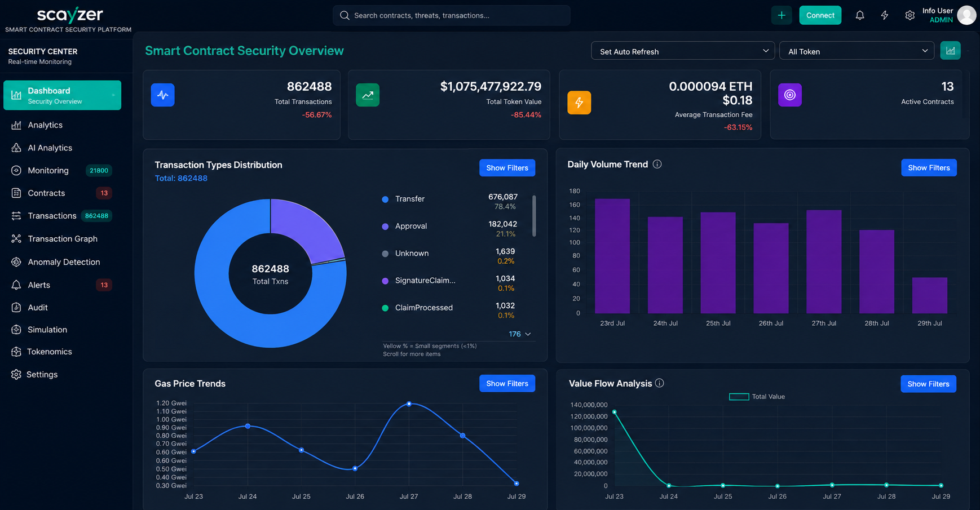This screenshot has width=980, height=510.
Task: Click the Tokenomics sidebar icon
Action: (x=16, y=352)
